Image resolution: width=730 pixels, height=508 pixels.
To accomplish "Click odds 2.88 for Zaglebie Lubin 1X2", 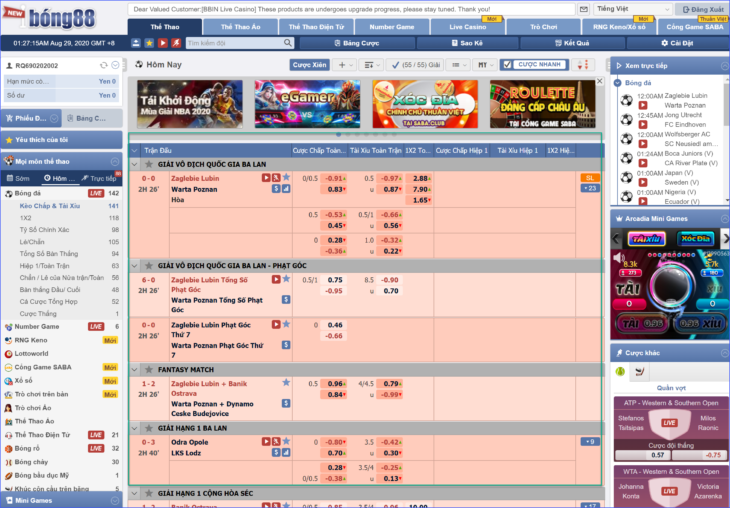I will point(419,178).
